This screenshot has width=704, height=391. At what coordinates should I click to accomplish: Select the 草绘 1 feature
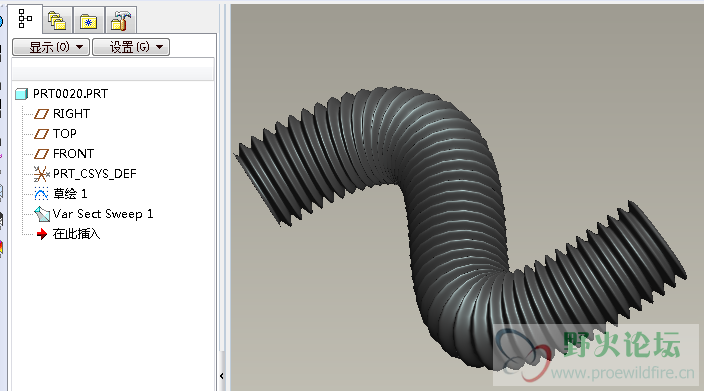70,194
